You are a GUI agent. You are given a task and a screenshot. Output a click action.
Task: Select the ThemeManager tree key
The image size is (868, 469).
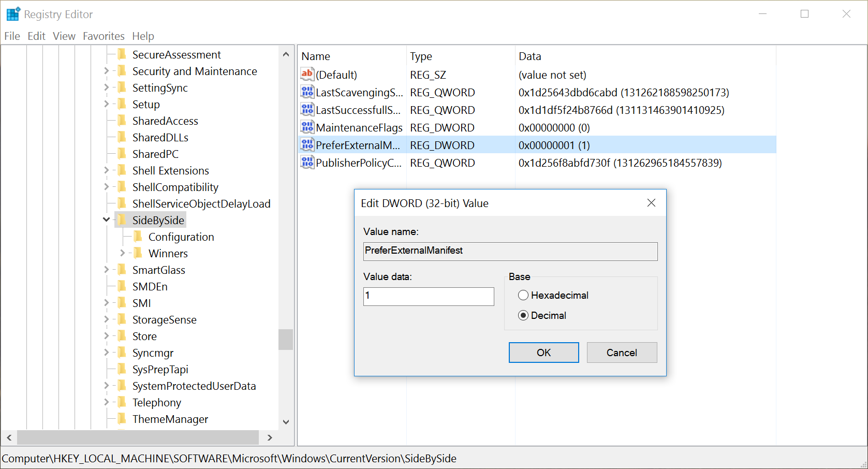[x=170, y=419]
